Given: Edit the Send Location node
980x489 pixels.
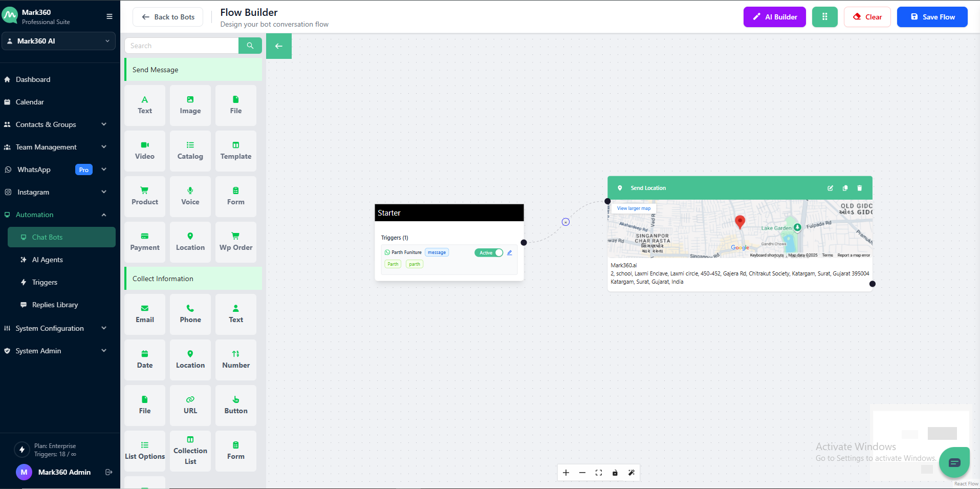Looking at the screenshot, I should [830, 188].
